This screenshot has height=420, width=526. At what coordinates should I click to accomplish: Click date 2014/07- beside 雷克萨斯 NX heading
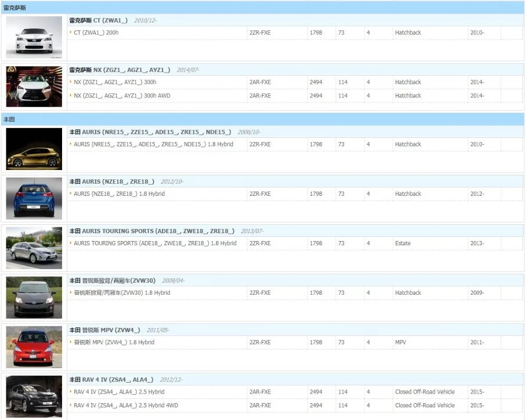click(188, 70)
